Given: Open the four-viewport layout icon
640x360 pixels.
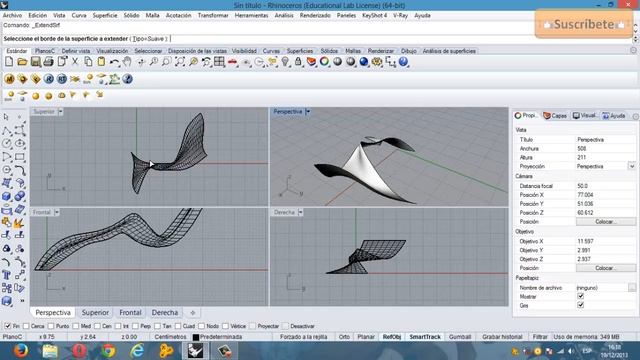Looking at the screenshot, I should (219, 62).
